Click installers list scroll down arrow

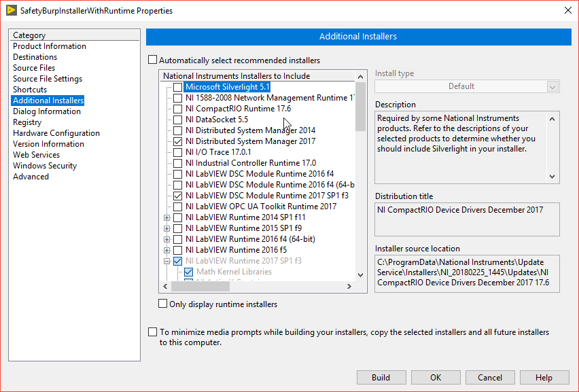360,275
